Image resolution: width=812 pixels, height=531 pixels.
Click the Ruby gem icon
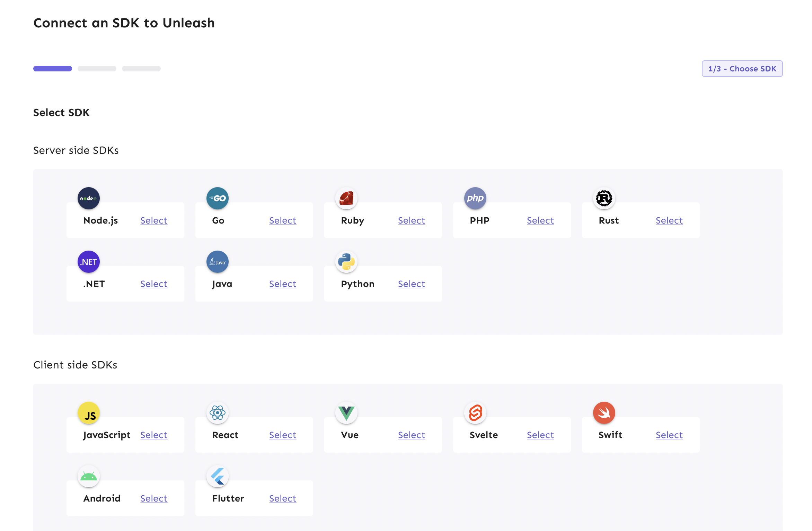tap(346, 198)
